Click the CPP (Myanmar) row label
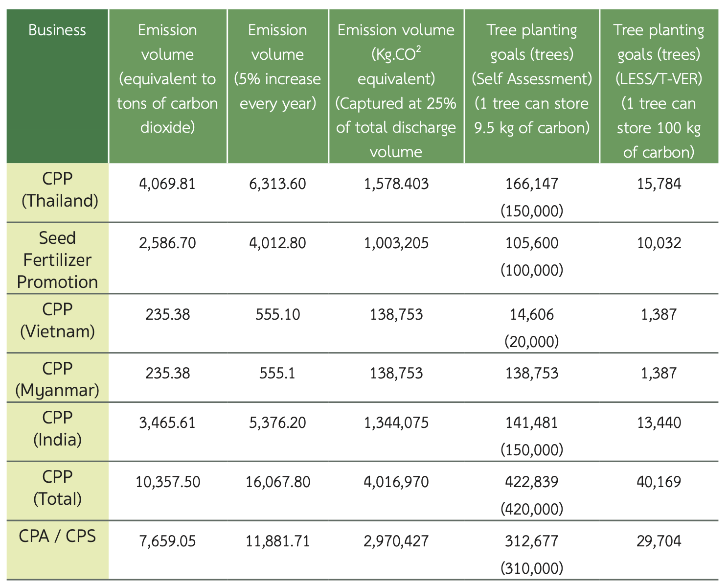Image resolution: width=728 pixels, height=587 pixels. (x=57, y=379)
